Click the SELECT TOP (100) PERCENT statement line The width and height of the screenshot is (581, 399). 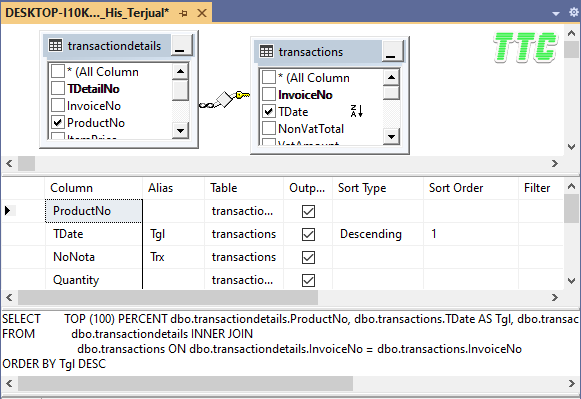290,319
